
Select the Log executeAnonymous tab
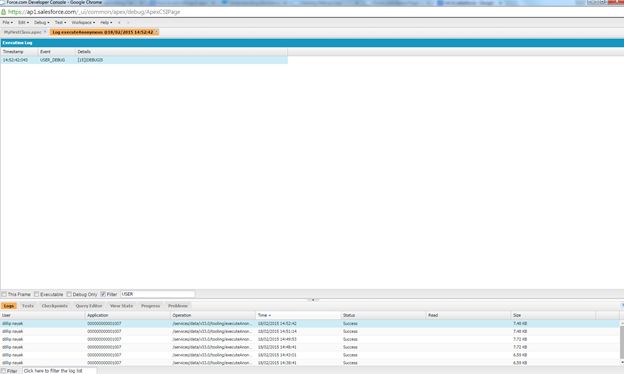(x=103, y=32)
